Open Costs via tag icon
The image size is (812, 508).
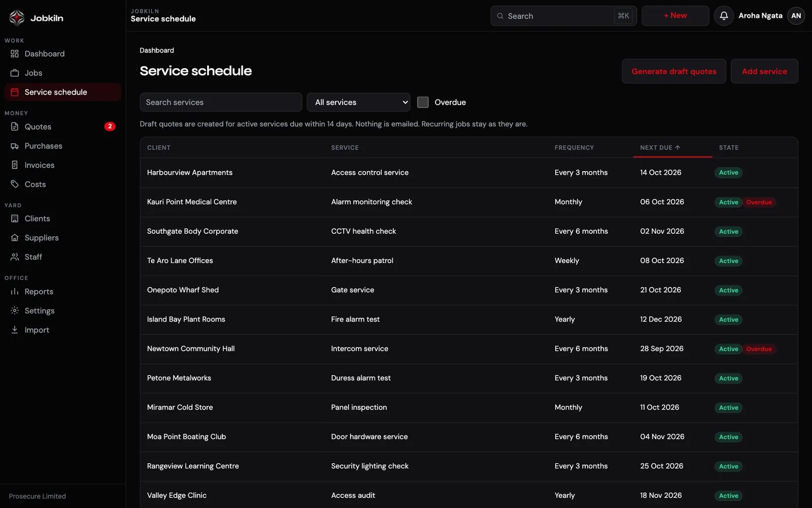click(x=15, y=184)
